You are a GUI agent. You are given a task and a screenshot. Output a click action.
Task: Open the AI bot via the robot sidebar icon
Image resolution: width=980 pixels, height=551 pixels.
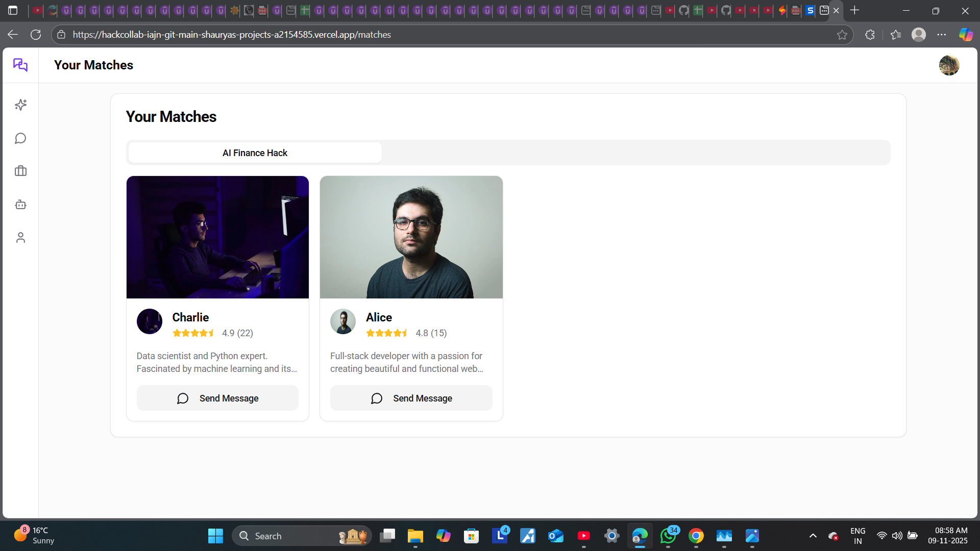click(x=20, y=204)
